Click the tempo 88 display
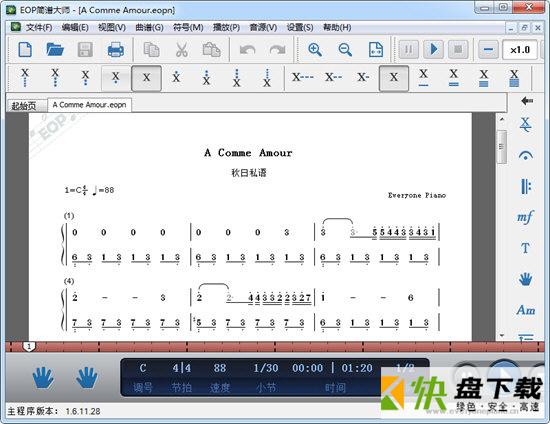This screenshot has height=424, width=550. click(x=220, y=368)
